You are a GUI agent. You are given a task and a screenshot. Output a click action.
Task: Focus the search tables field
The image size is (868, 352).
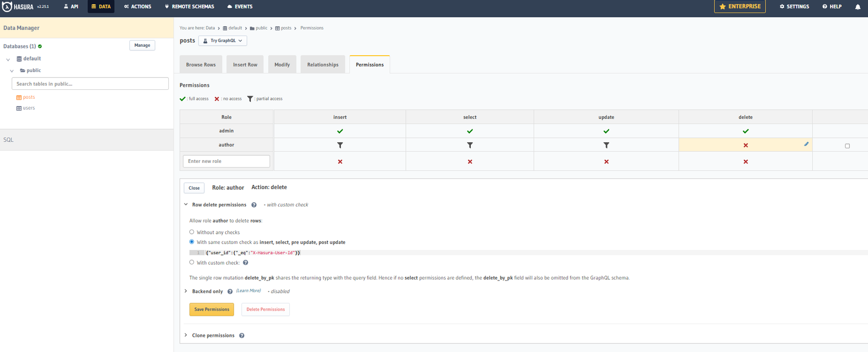pyautogui.click(x=90, y=84)
